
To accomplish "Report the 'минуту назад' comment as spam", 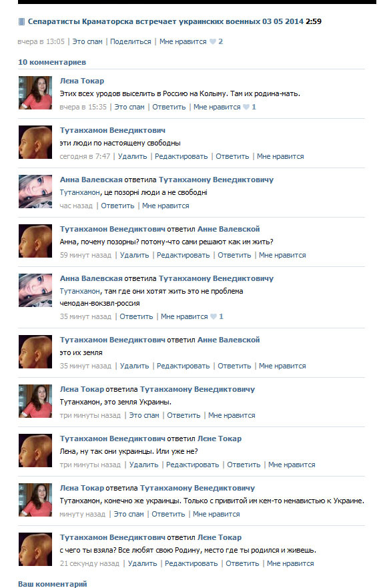I will (x=129, y=514).
